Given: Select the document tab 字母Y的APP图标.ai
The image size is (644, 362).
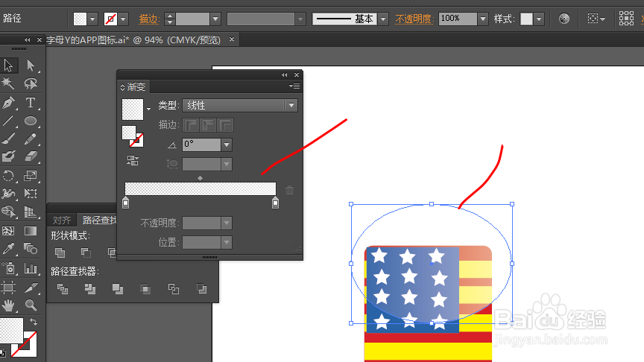Looking at the screenshot, I should (133, 39).
